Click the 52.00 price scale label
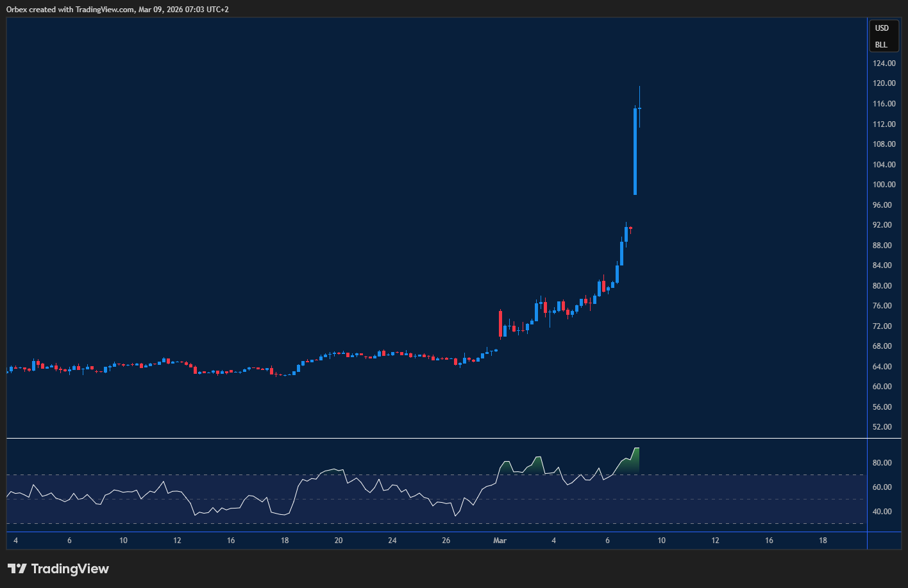Screen dimensions: 908x588 coord(882,427)
